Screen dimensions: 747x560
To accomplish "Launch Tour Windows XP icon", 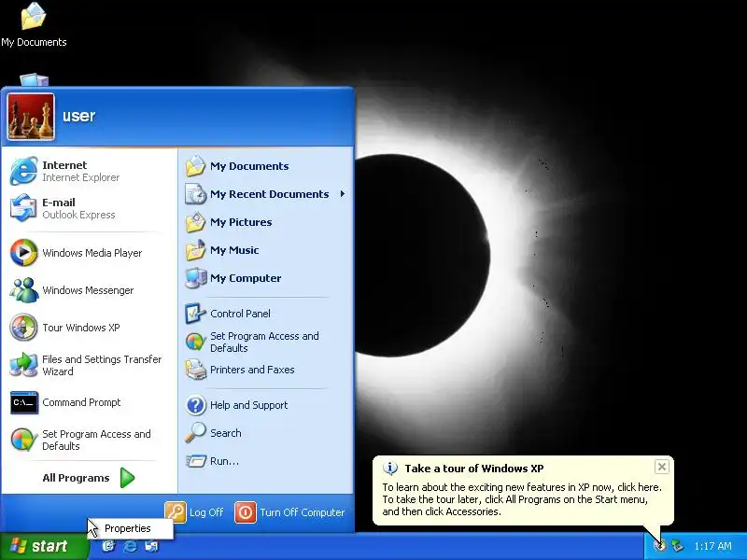I will pos(23,328).
